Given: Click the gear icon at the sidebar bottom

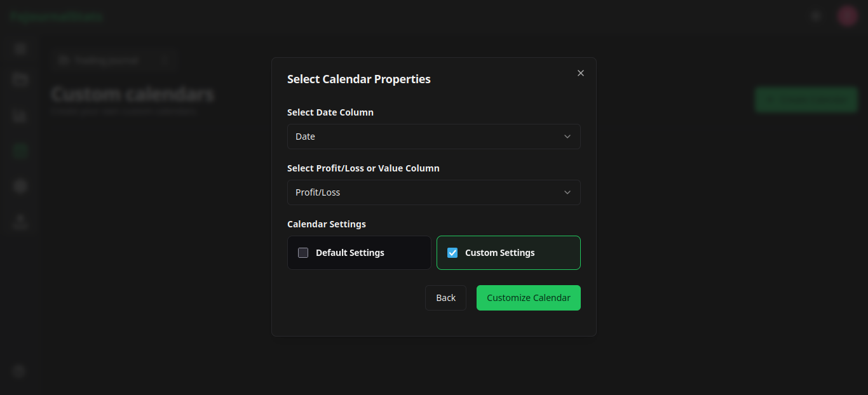Looking at the screenshot, I should pos(19,370).
